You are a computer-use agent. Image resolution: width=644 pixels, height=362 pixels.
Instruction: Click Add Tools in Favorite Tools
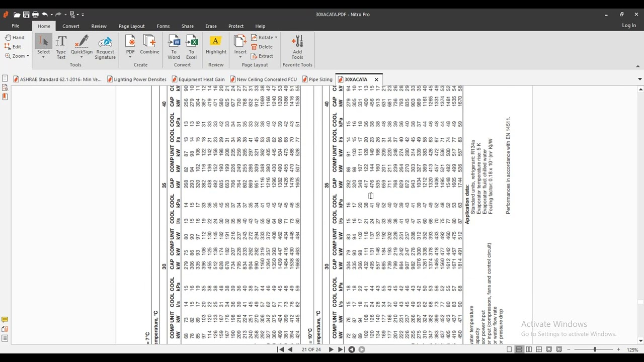tap(297, 47)
